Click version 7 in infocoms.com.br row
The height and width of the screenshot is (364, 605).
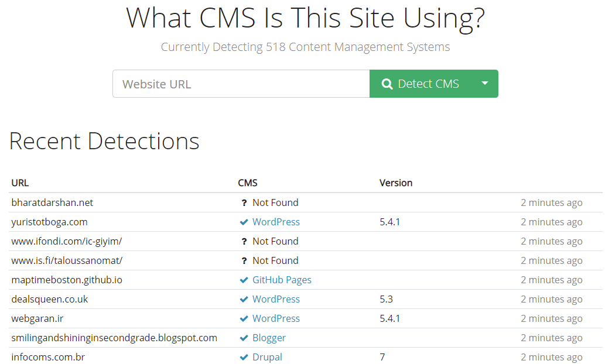[x=382, y=357]
